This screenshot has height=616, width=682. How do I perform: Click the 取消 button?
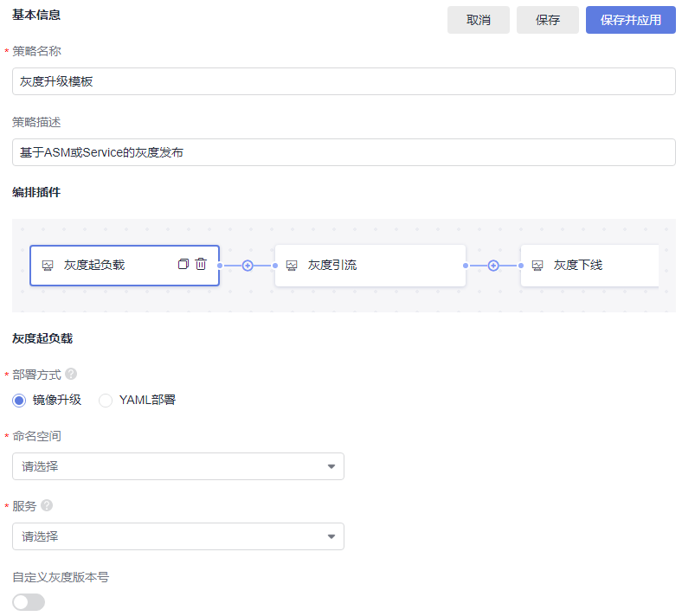pos(479,20)
